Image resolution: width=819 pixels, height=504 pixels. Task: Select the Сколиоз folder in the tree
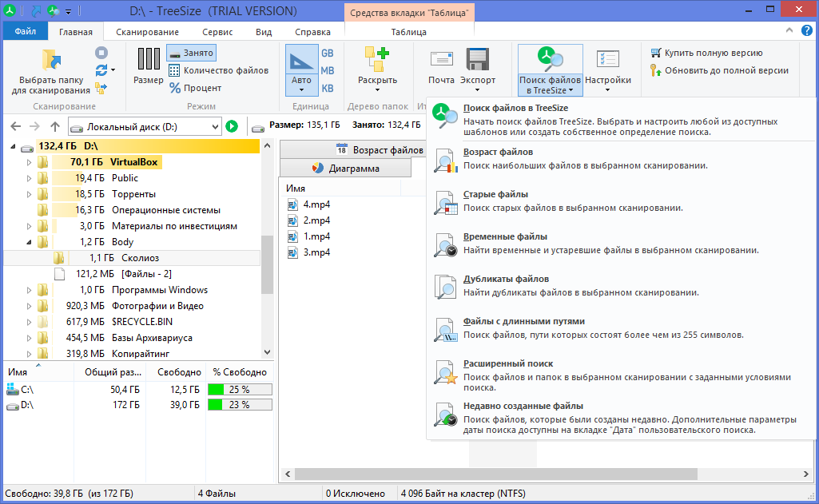click(132, 258)
